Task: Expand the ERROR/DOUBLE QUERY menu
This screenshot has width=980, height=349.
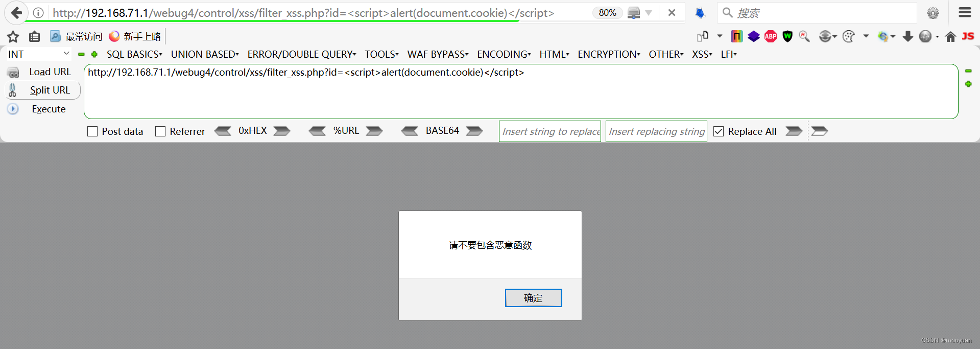Action: (302, 54)
